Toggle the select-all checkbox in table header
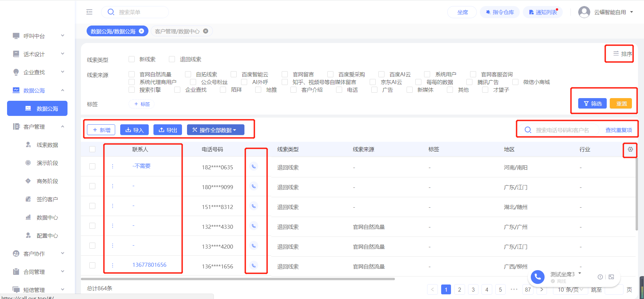Viewport: 644px width, 299px height. (x=92, y=149)
